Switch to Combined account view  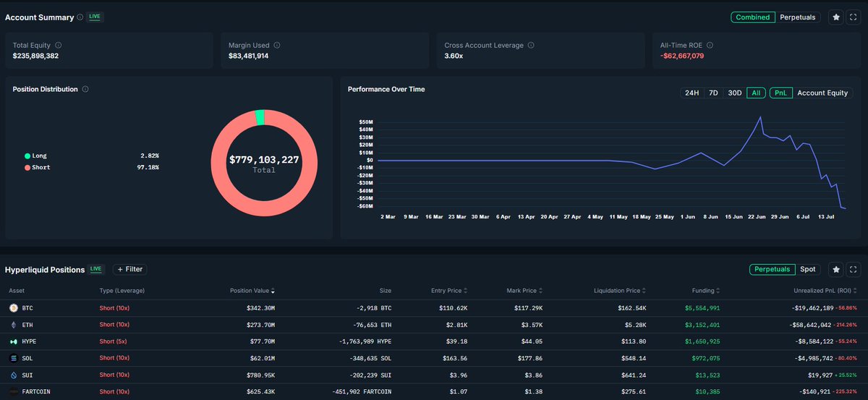(752, 17)
